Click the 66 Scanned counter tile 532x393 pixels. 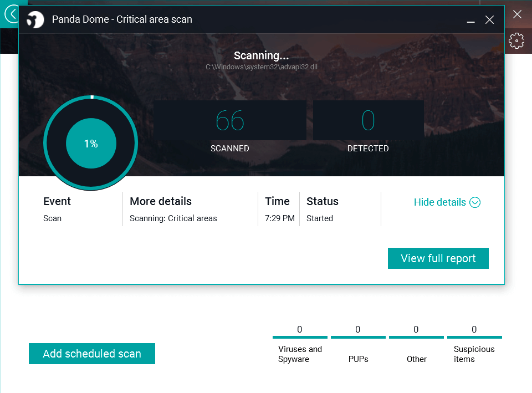click(230, 127)
